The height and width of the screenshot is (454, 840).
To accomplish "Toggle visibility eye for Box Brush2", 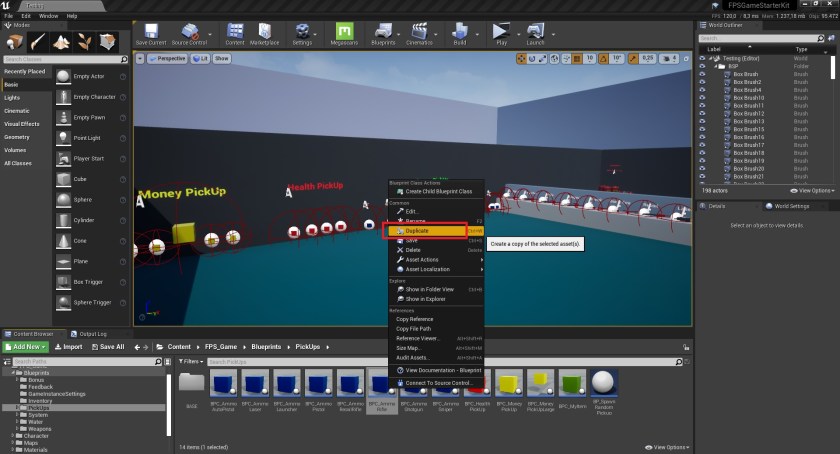I will 702,81.
